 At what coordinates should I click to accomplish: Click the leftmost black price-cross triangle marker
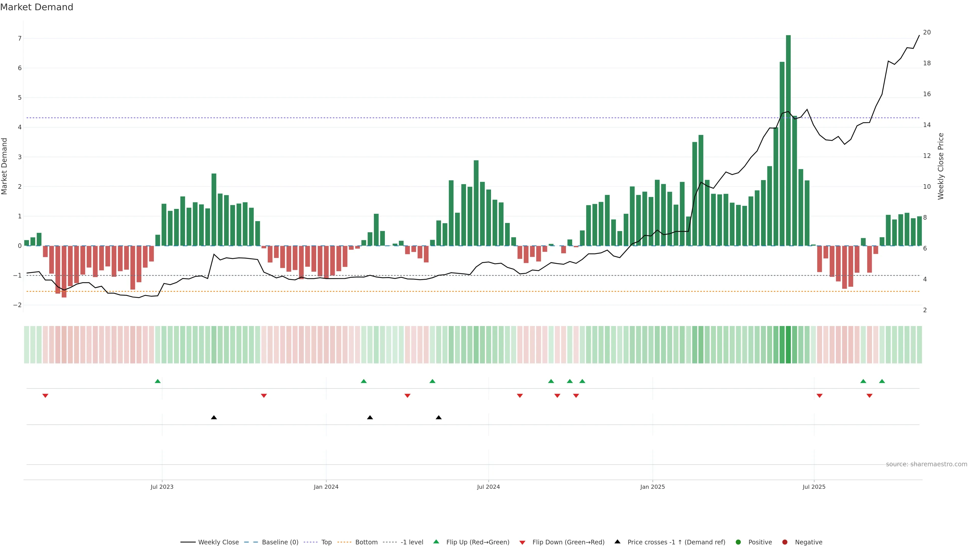tap(214, 417)
